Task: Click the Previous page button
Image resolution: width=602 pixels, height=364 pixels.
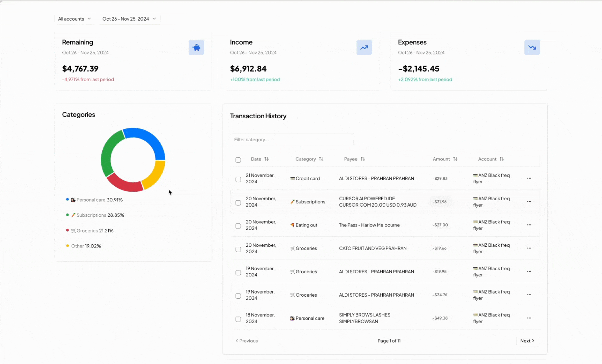Action: (x=247, y=341)
